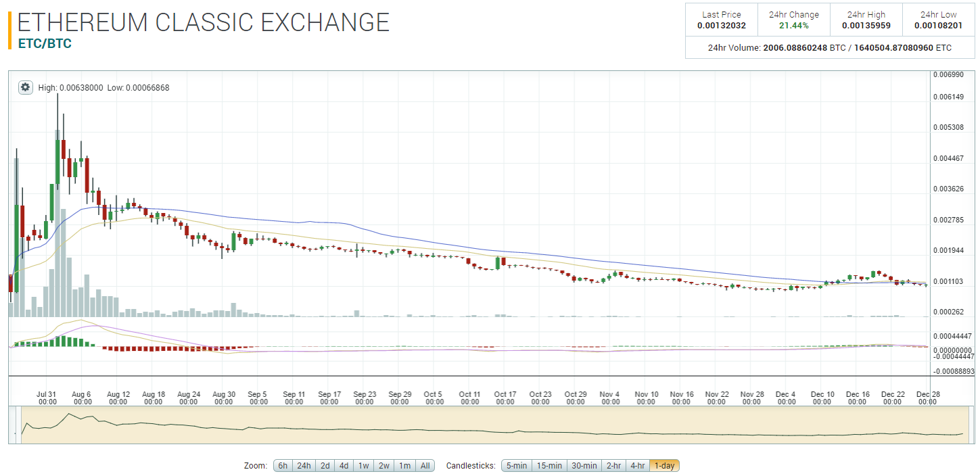Click the 0.005308 price axis label
The width and height of the screenshot is (980, 476).
tap(948, 127)
